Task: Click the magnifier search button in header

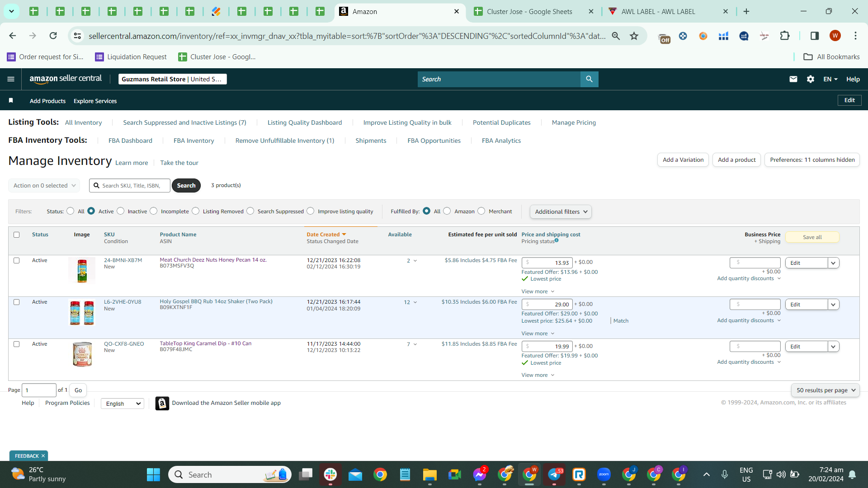Action: click(x=589, y=79)
